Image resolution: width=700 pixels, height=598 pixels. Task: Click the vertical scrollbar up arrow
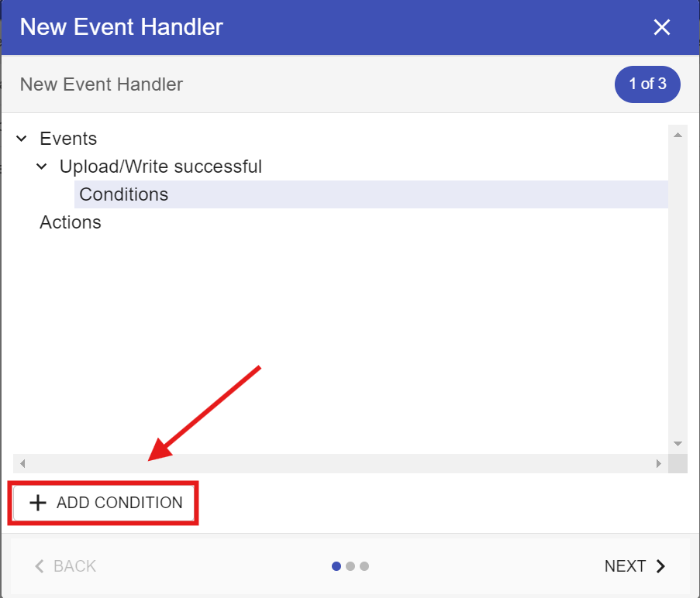tap(678, 135)
